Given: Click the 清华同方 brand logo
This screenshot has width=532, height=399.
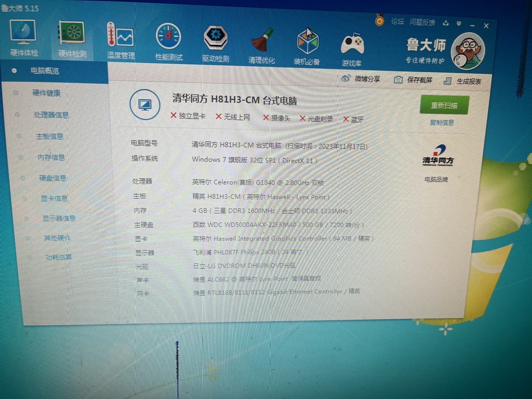Looking at the screenshot, I should pyautogui.click(x=438, y=156).
